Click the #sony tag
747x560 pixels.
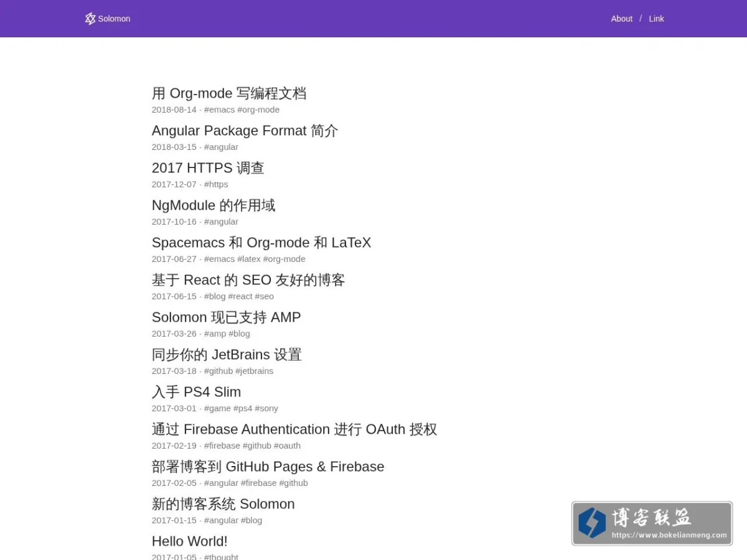266,408
